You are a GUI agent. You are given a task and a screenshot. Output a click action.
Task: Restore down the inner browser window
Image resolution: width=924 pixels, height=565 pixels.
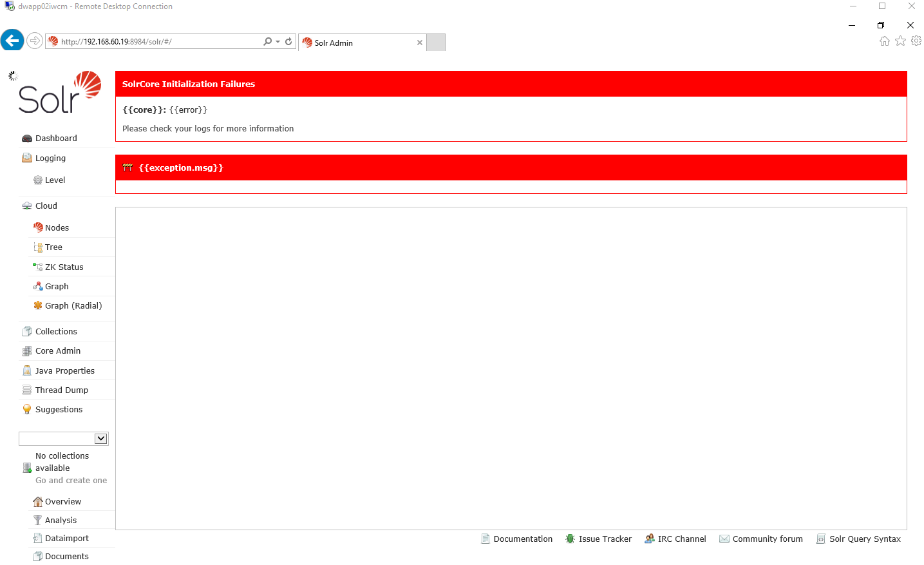pos(881,25)
